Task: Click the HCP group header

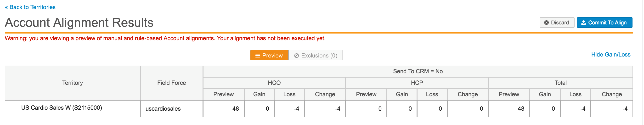Action: [x=417, y=83]
